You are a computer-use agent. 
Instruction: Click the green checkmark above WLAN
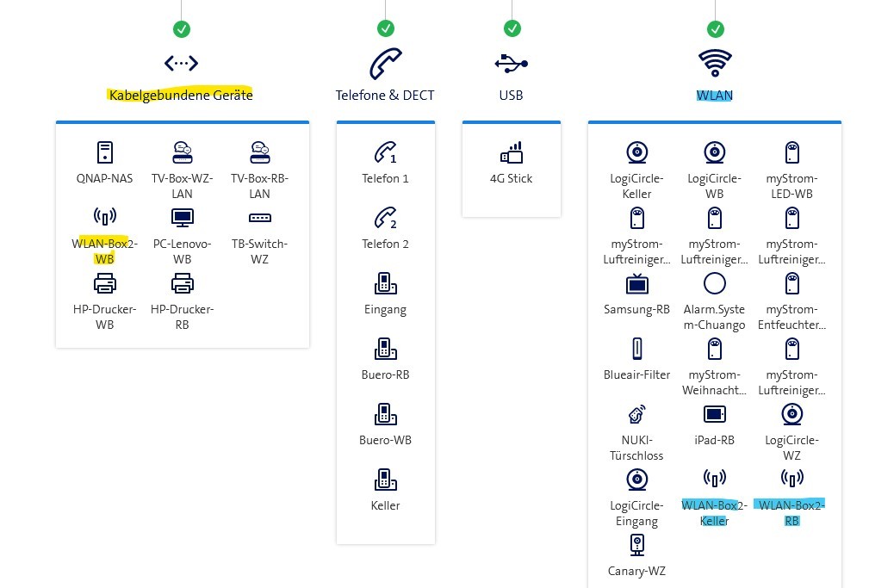click(x=715, y=29)
